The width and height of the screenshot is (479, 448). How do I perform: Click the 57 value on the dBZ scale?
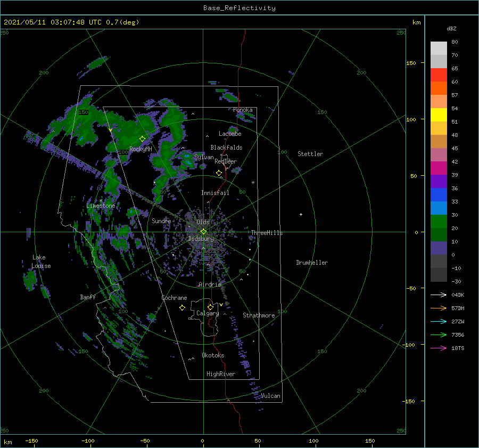pos(455,95)
